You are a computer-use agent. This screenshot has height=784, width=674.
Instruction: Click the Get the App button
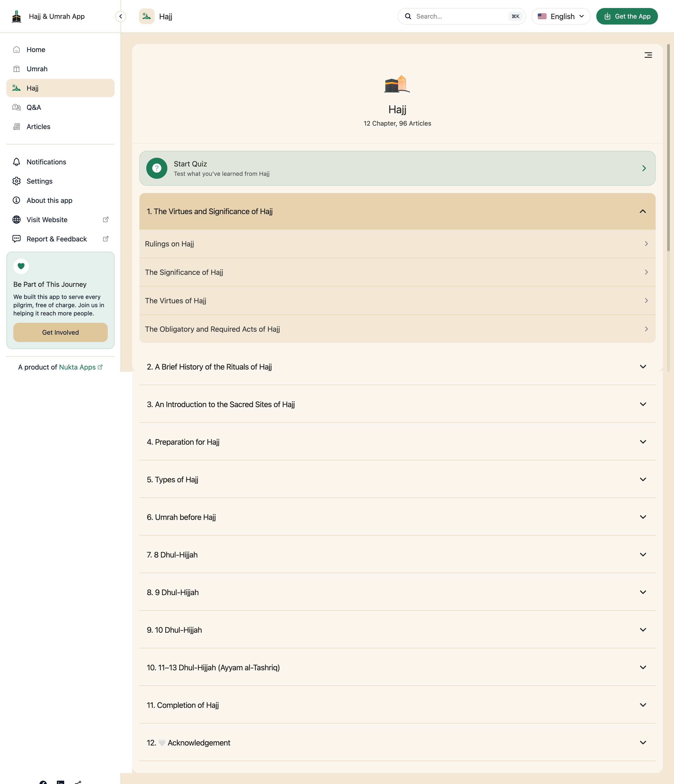[x=627, y=16]
